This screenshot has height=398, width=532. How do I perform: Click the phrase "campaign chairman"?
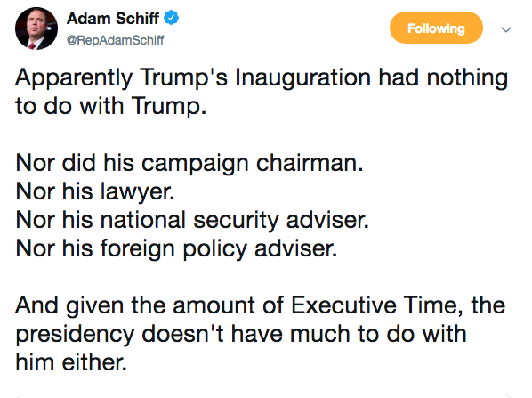249,164
